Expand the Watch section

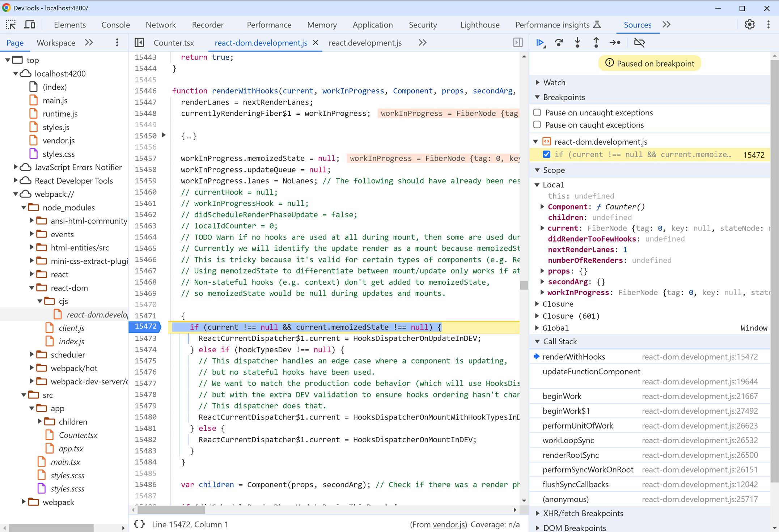[538, 82]
